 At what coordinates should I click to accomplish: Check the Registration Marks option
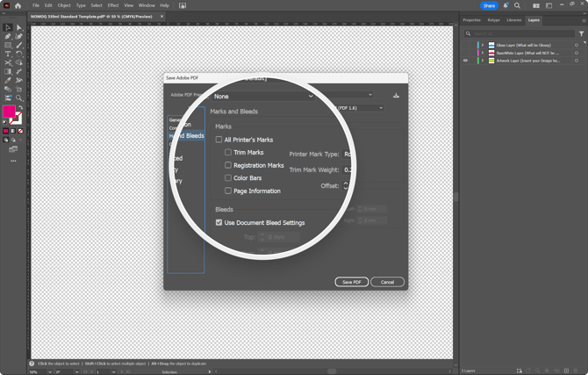228,165
